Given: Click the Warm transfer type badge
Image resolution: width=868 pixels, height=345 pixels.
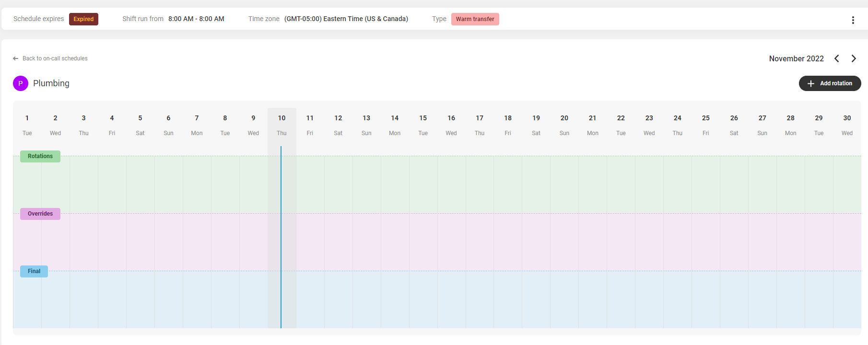Looking at the screenshot, I should coord(475,19).
